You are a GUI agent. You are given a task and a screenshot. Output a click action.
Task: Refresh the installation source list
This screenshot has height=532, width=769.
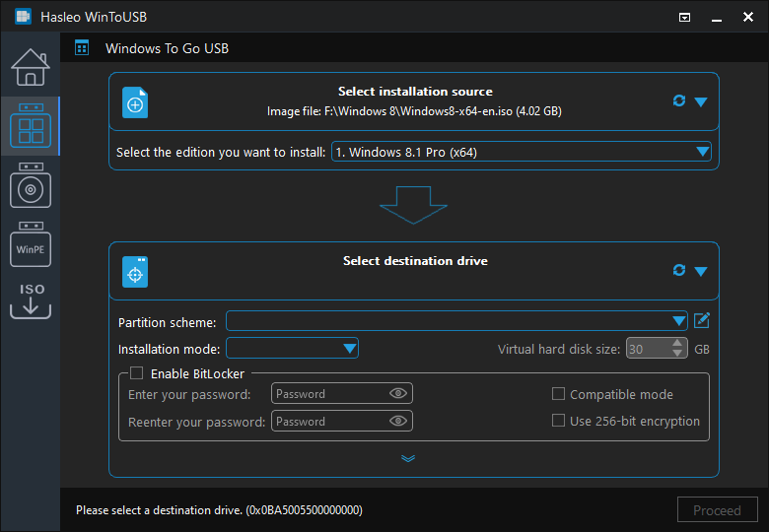(x=678, y=100)
